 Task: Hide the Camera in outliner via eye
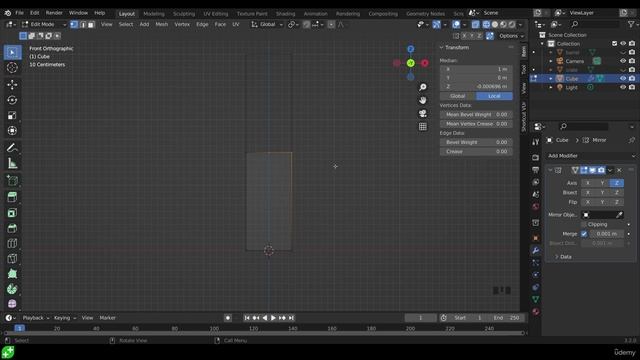623,61
